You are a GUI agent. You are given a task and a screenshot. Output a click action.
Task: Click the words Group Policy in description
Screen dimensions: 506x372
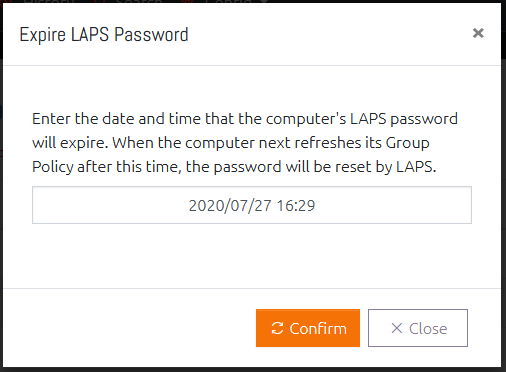[231, 155]
